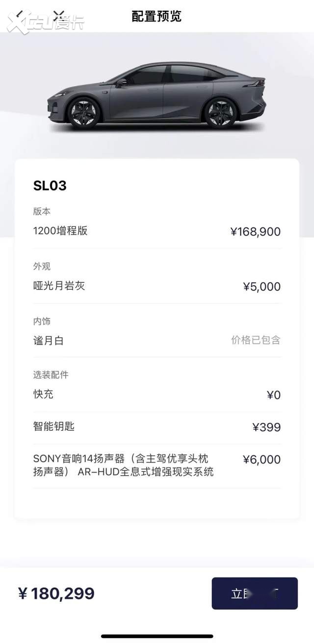Tap the ¥180,299 total price

[56, 594]
